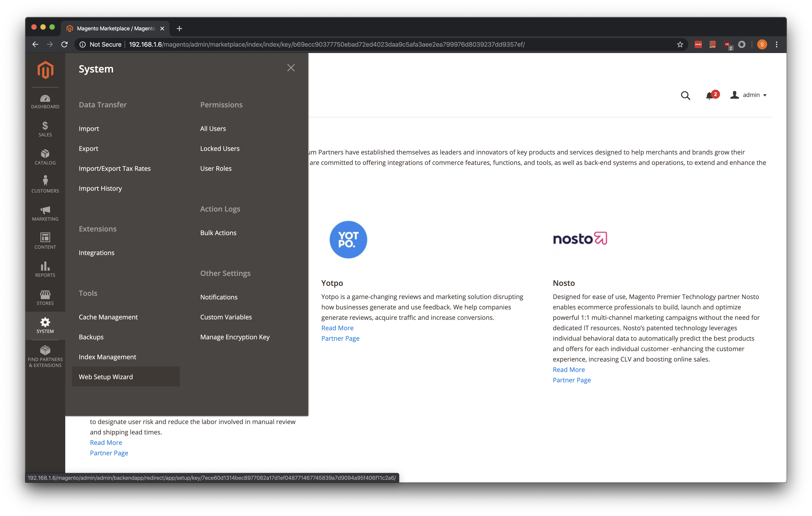Click the Yotpo logo image

pyautogui.click(x=348, y=239)
